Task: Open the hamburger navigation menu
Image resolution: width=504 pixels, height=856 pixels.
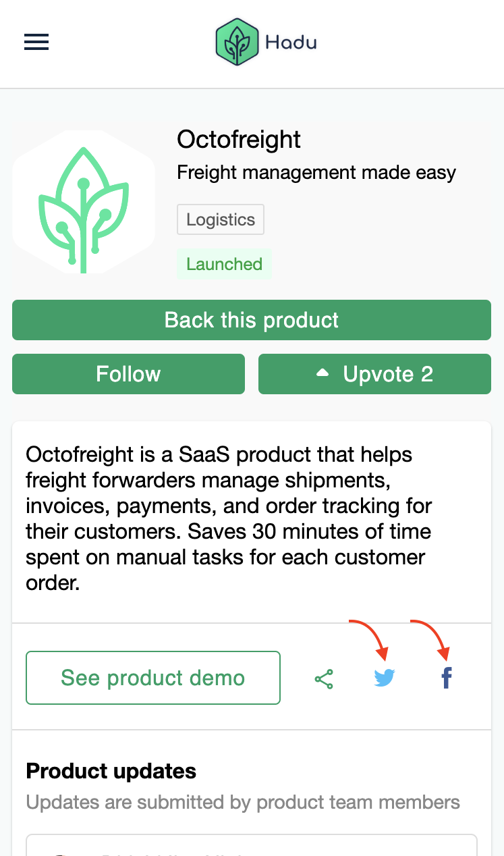Action: [x=36, y=43]
